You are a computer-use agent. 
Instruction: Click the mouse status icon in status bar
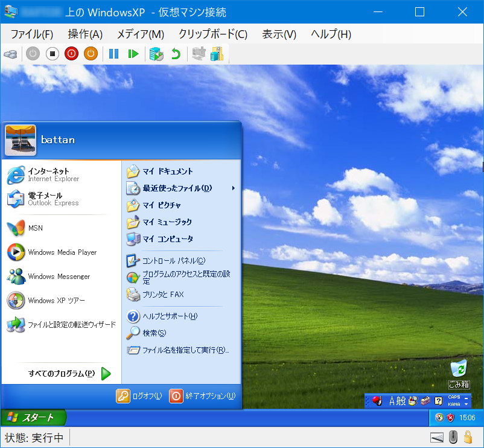pos(453,437)
